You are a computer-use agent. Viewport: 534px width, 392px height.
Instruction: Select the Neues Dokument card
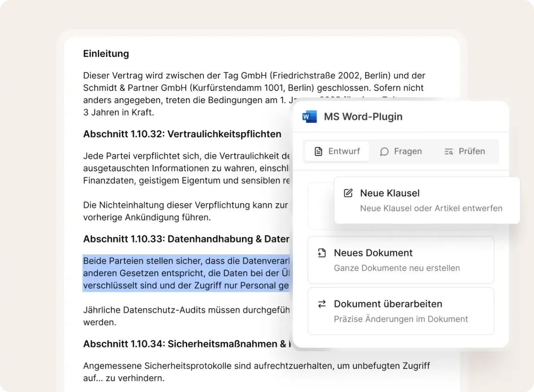(x=400, y=260)
